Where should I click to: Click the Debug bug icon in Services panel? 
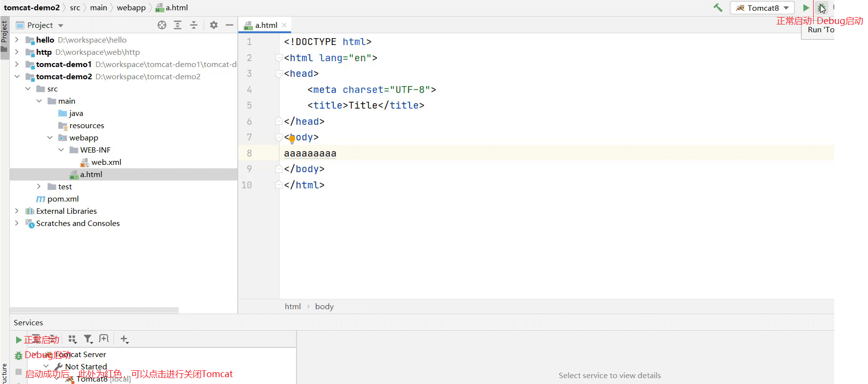pyautogui.click(x=19, y=356)
